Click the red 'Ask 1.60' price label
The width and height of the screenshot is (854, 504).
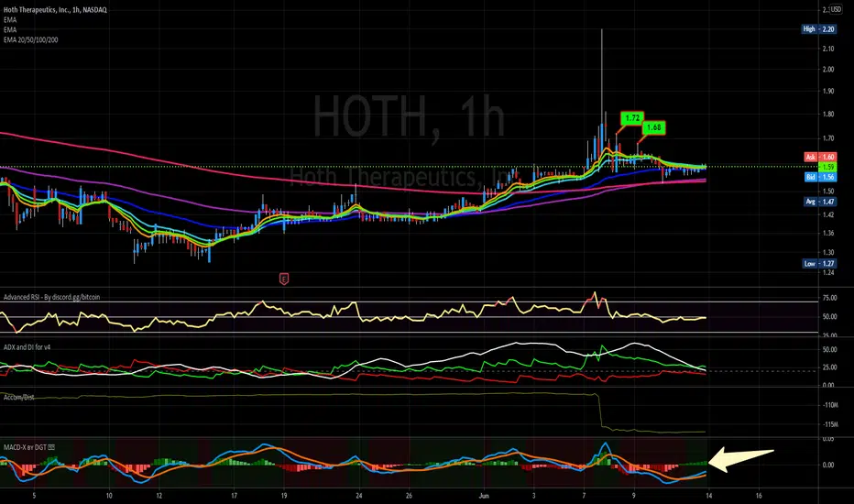(820, 157)
